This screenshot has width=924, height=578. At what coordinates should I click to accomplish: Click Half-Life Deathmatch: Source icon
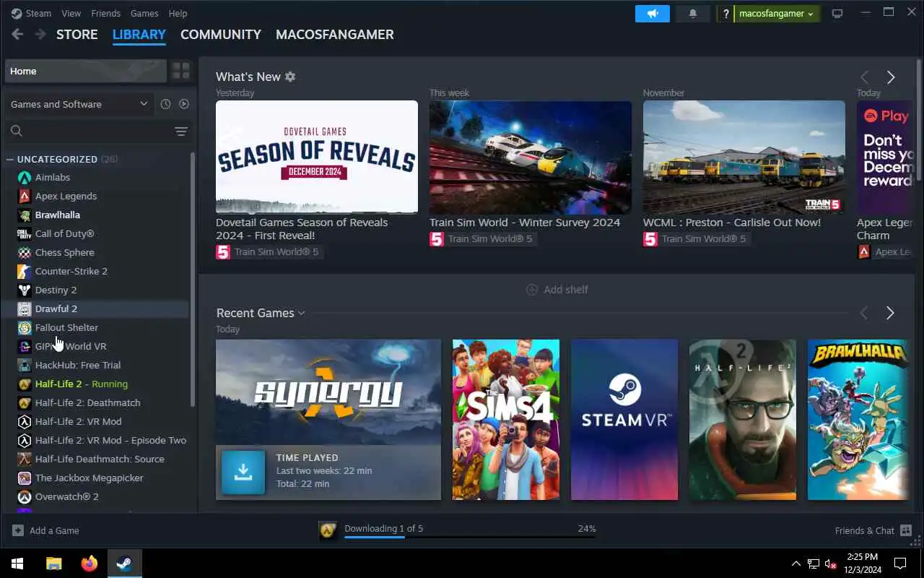tap(24, 459)
